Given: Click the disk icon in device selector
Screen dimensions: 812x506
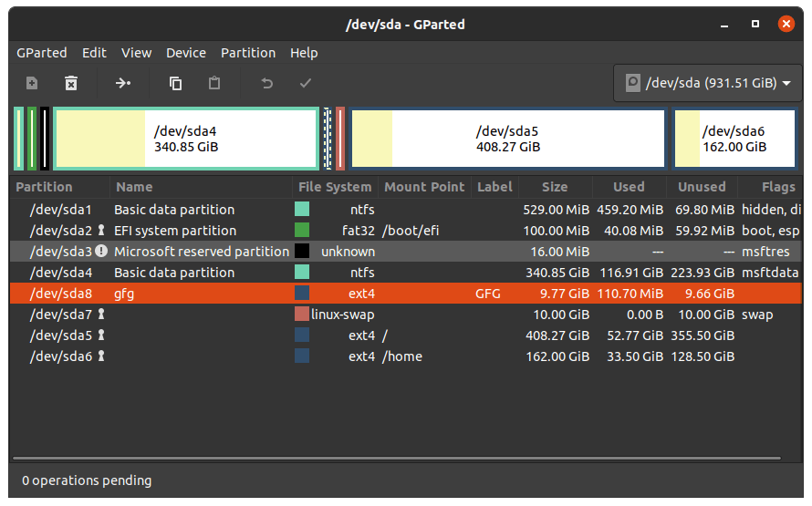Looking at the screenshot, I should pyautogui.click(x=633, y=83).
